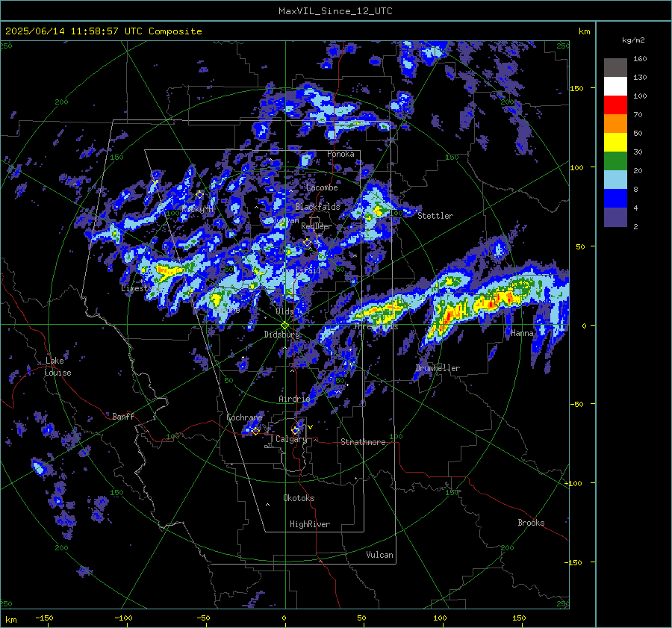Image resolution: width=672 pixels, height=628 pixels.
Task: Click the red 100 legend color swatch
Action: click(615, 105)
